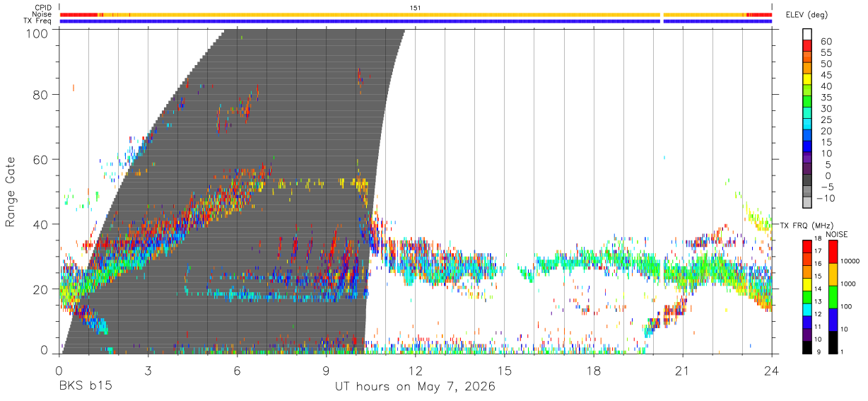Click the Noise row label at top left
868x401 pixels.
[42, 14]
